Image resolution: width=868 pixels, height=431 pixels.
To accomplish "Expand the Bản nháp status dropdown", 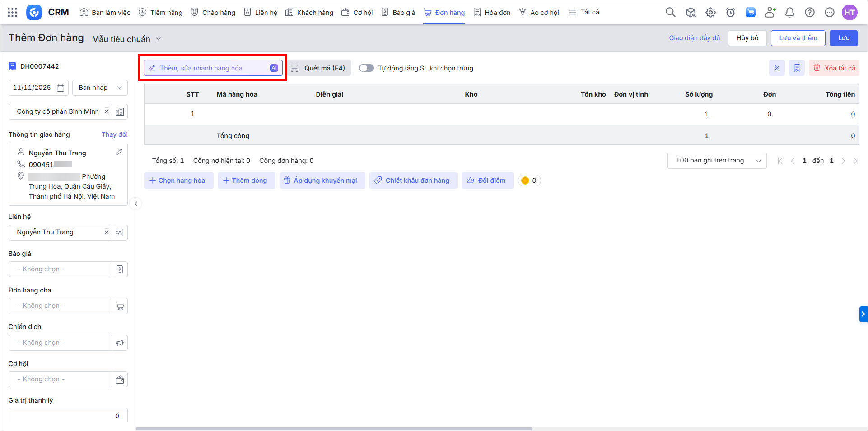I will 100,88.
